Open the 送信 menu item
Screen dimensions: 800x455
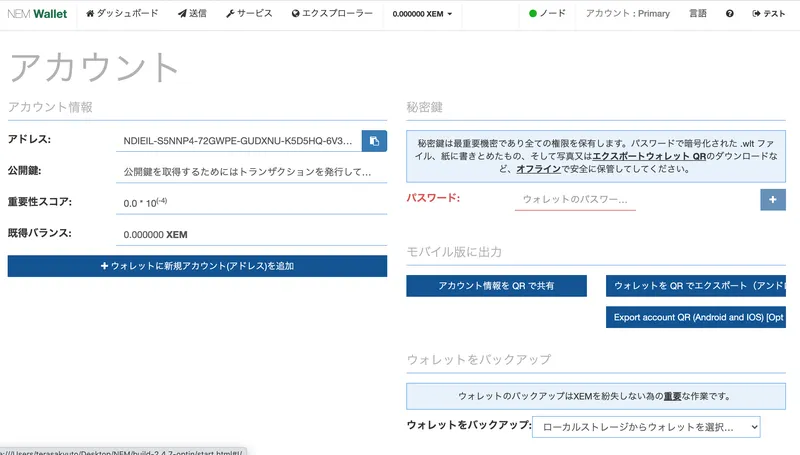tap(192, 13)
